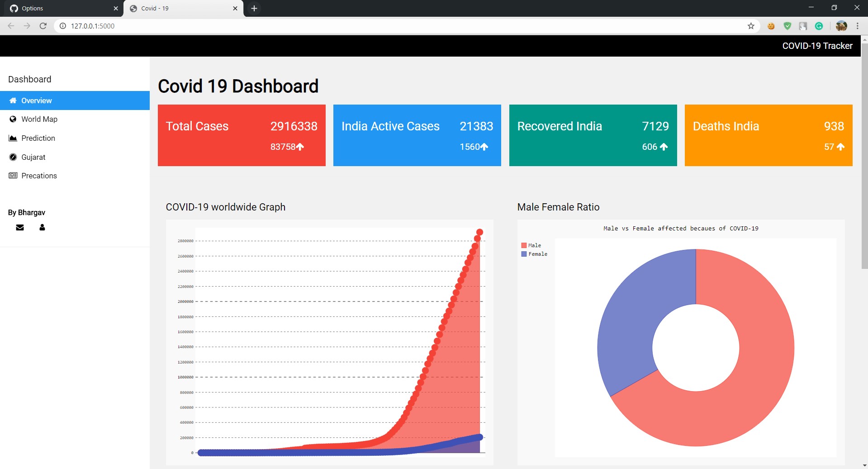
Task: Go back with the browser back arrow
Action: (11, 26)
